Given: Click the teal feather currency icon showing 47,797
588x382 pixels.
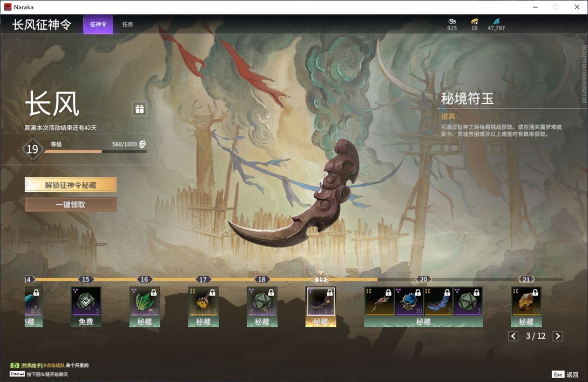Looking at the screenshot, I should click(x=496, y=22).
